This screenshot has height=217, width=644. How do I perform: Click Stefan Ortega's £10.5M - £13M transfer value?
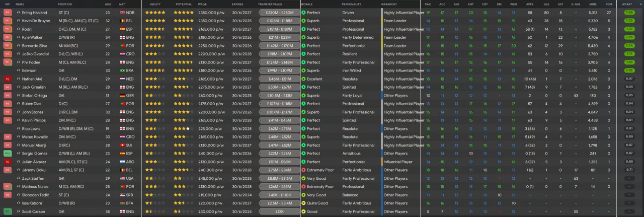pyautogui.click(x=279, y=96)
